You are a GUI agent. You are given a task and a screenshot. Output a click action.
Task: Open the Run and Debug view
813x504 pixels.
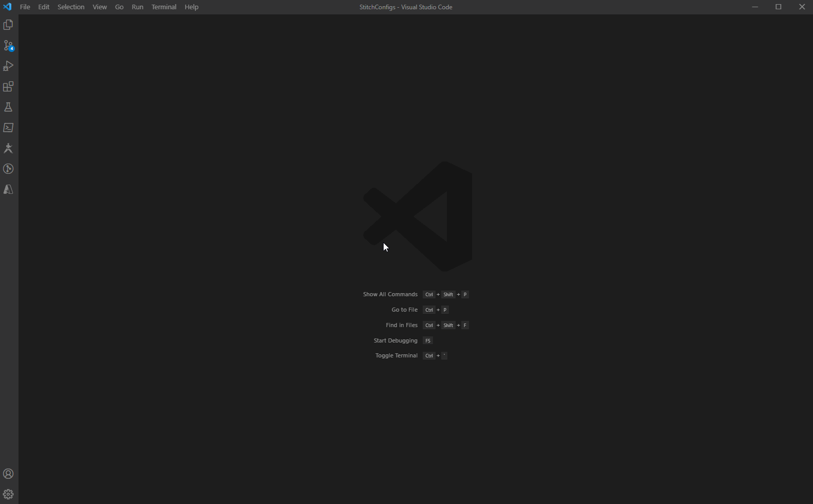click(8, 66)
